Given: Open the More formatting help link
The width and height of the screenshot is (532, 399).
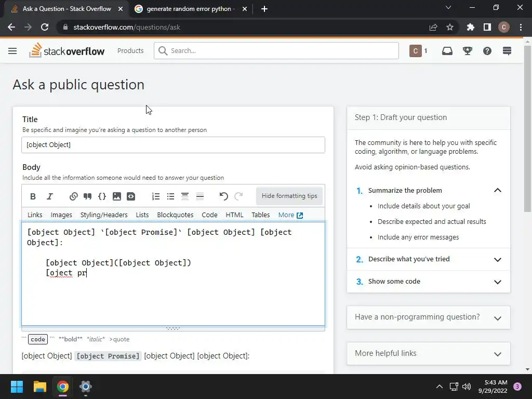Looking at the screenshot, I should pos(290,215).
